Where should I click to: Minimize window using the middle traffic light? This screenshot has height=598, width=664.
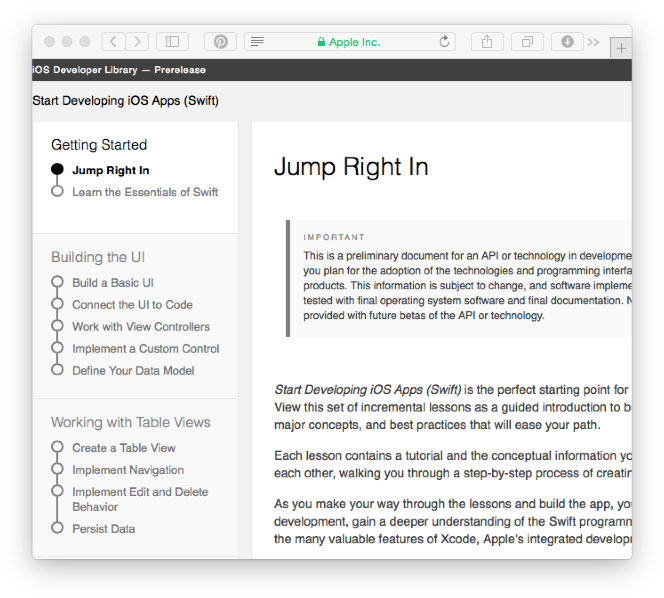click(67, 42)
